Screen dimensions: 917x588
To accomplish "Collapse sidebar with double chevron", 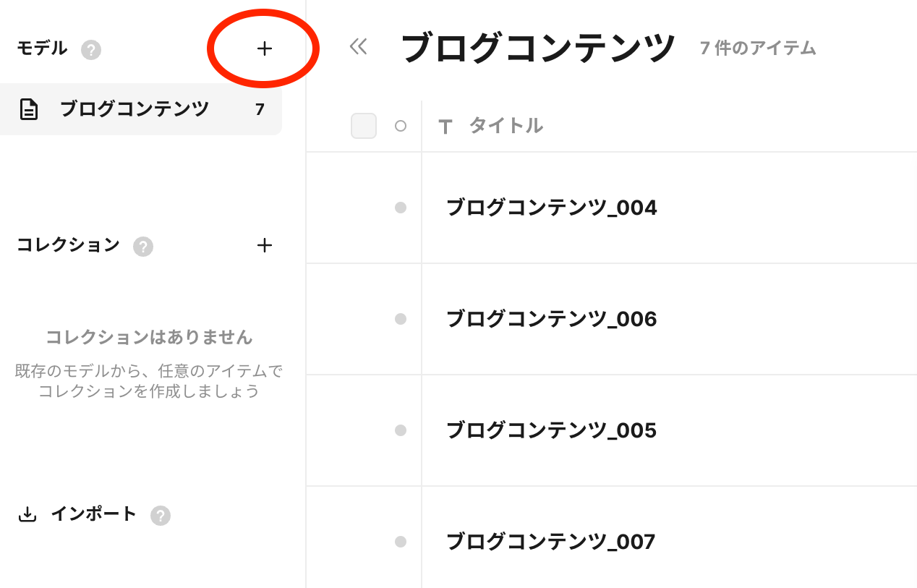I will pos(358,47).
